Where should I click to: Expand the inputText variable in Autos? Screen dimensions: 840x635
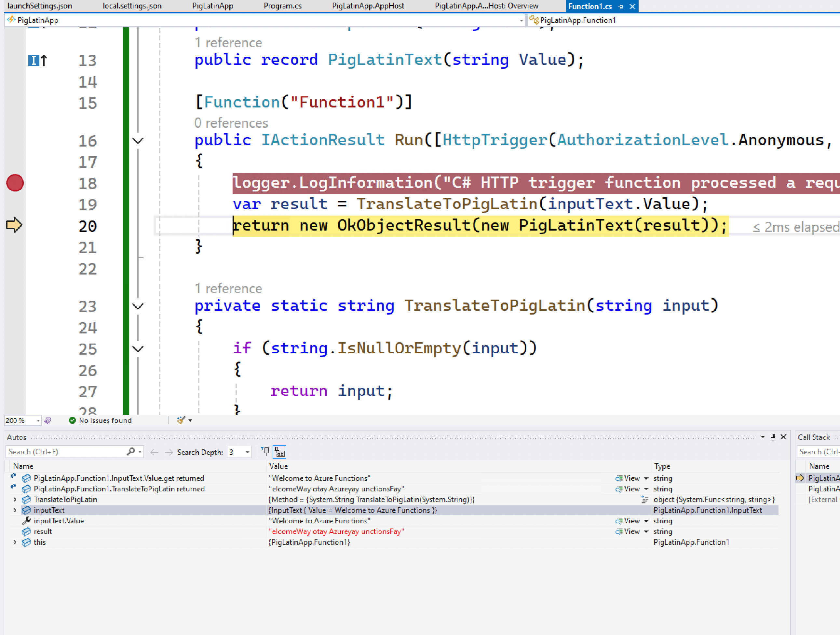(15, 510)
